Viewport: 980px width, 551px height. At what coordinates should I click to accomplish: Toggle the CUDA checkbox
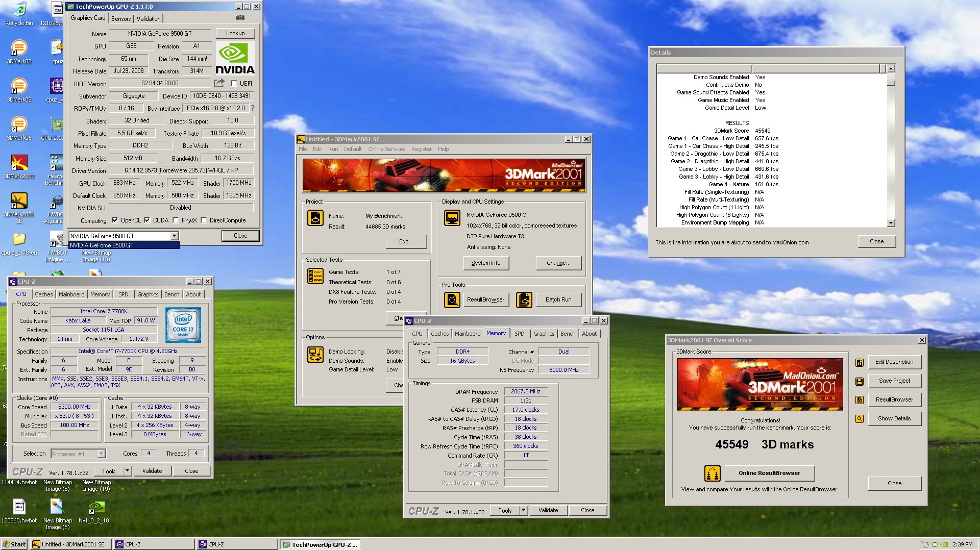(147, 220)
